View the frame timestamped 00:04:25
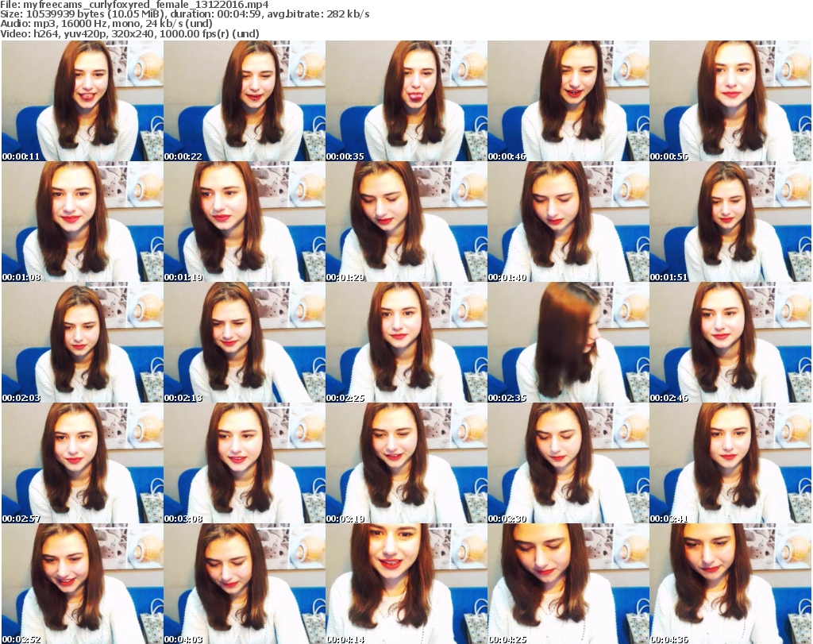Image resolution: width=813 pixels, height=644 pixels. [568, 584]
